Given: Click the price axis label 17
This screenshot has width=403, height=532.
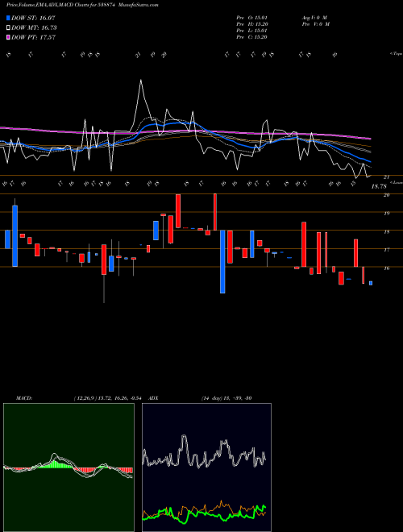Looking at the screenshot, I should click(x=386, y=250).
